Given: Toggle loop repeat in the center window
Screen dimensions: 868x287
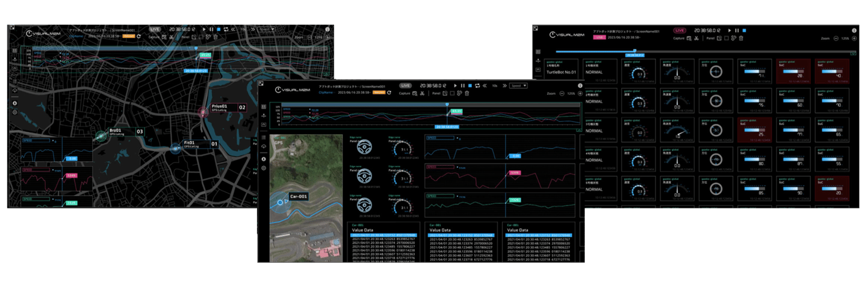Looking at the screenshot, I should pyautogui.click(x=478, y=85).
